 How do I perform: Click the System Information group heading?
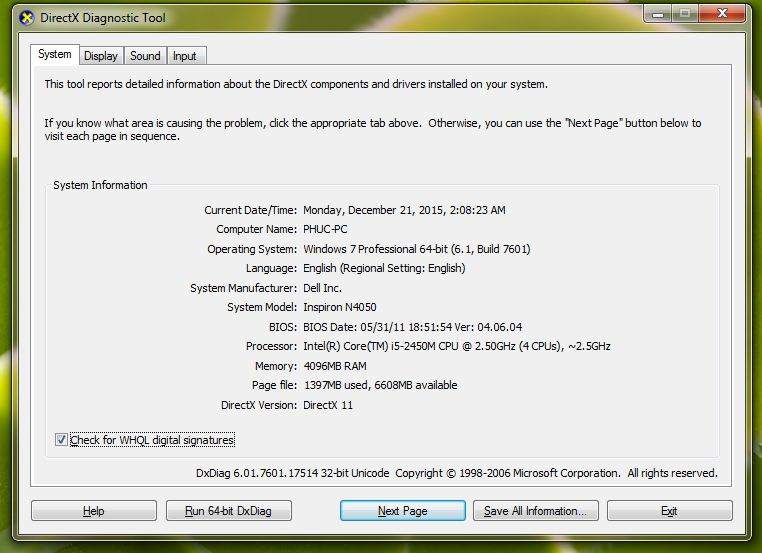[x=100, y=185]
